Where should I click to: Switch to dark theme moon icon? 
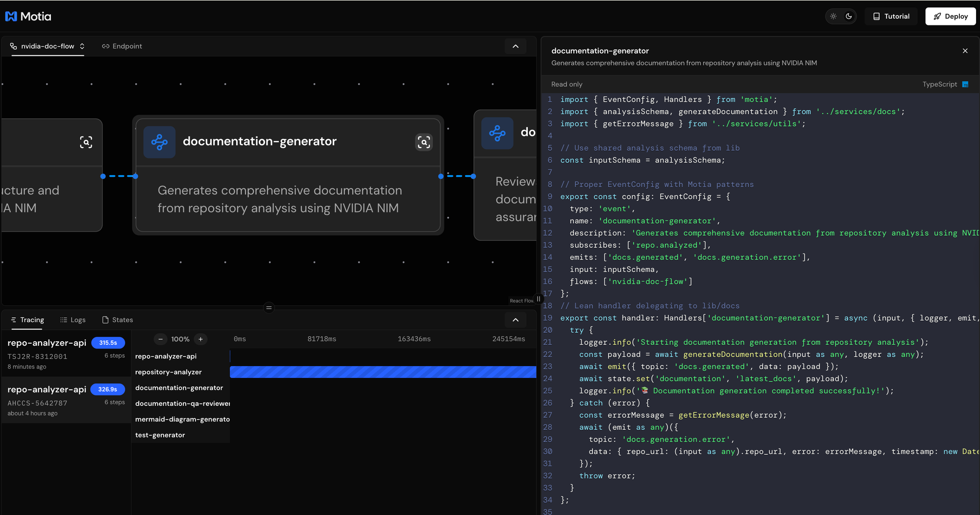pos(849,16)
